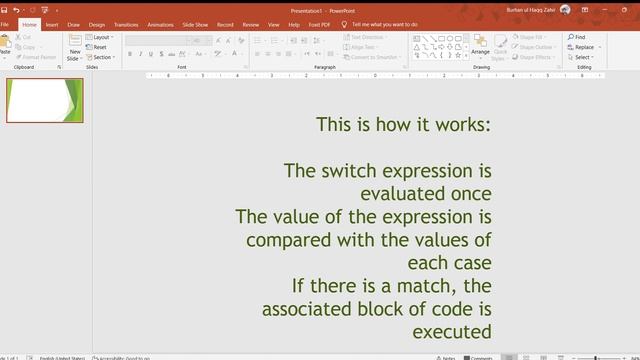Expand the Text Direction dropdown
The height and width of the screenshot is (360, 640).
click(365, 37)
